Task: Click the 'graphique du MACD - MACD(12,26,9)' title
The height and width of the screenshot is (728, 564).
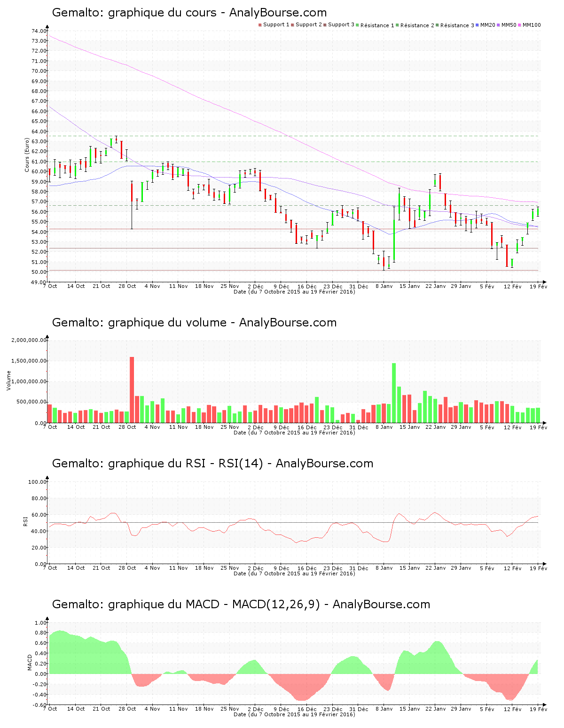Action: [214, 604]
